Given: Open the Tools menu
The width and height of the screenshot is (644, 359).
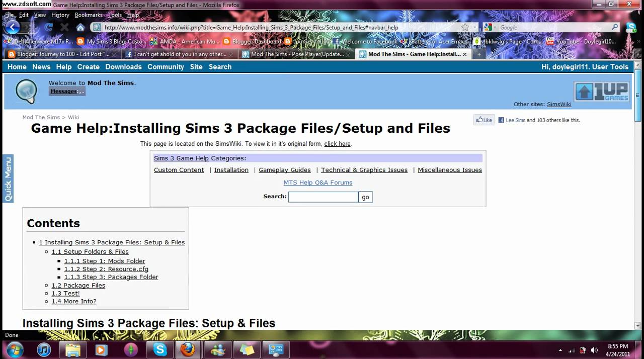Looking at the screenshot, I should [x=115, y=15].
